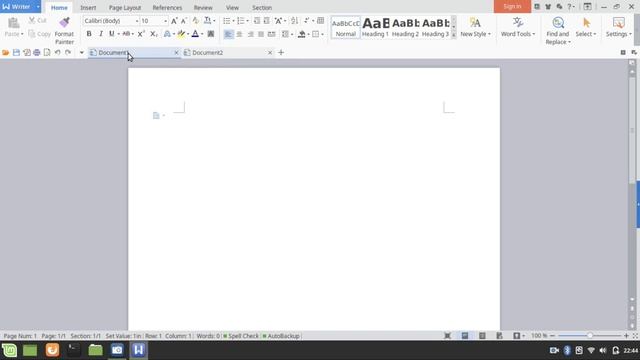Click the Print Layout view icon in status bar
The image size is (640, 360).
(465, 336)
